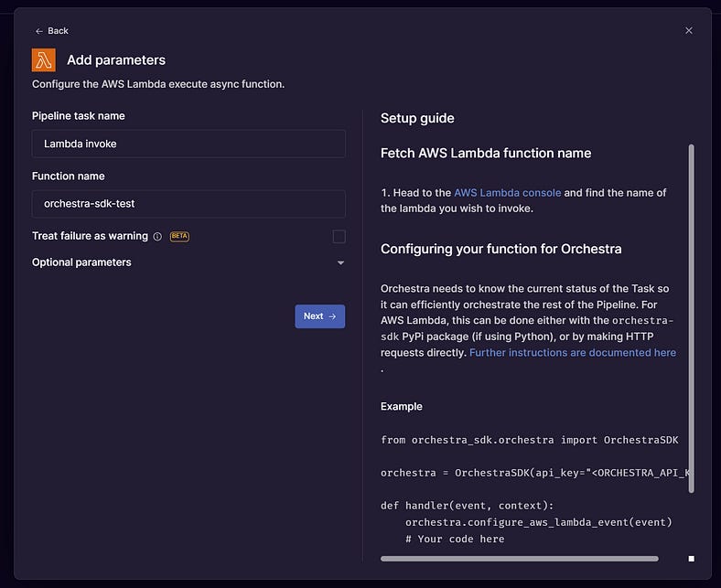Click the Configure the AWS Lambda description text
Image resolution: width=721 pixels, height=588 pixels.
158,84
